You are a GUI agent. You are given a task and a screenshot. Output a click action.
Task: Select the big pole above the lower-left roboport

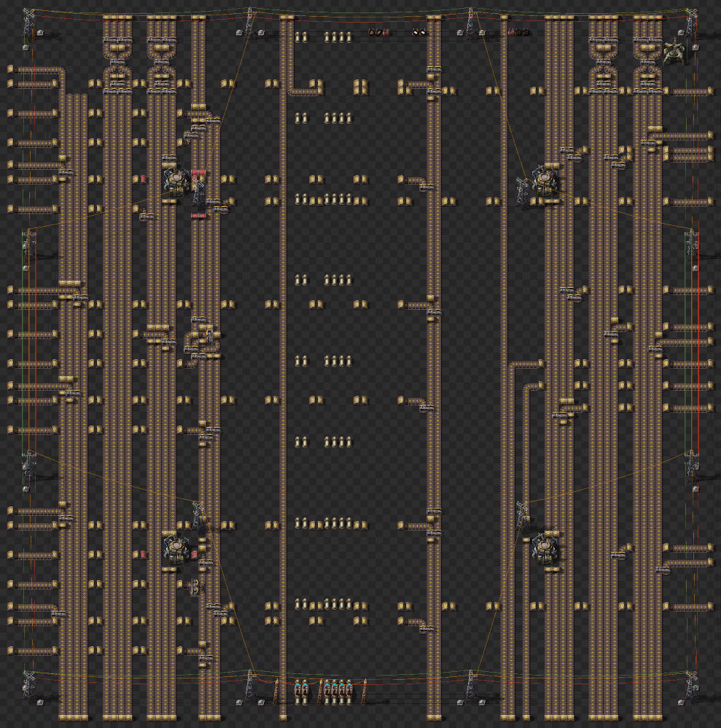click(x=198, y=515)
